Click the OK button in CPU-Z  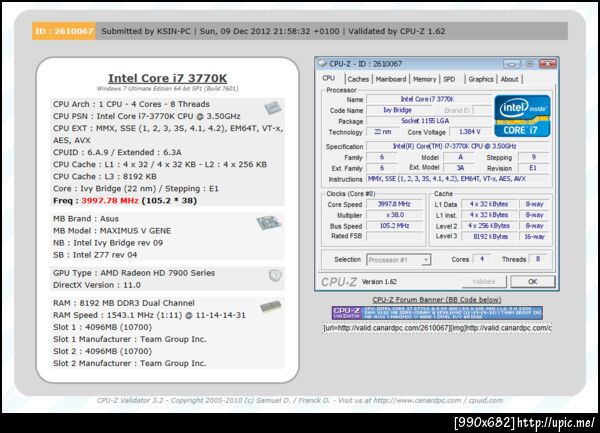tap(533, 282)
